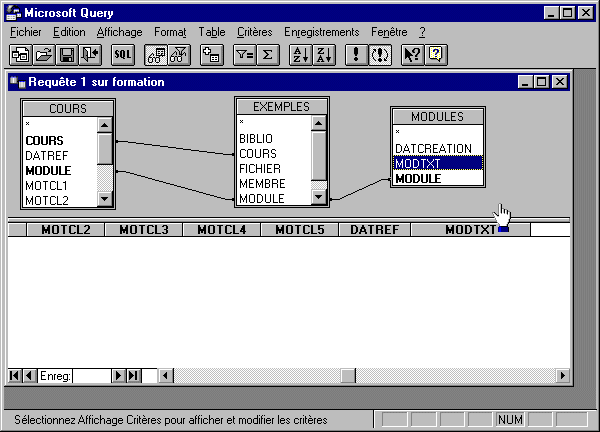Click the DATREF column header
The width and height of the screenshot is (600, 432).
coord(375,230)
